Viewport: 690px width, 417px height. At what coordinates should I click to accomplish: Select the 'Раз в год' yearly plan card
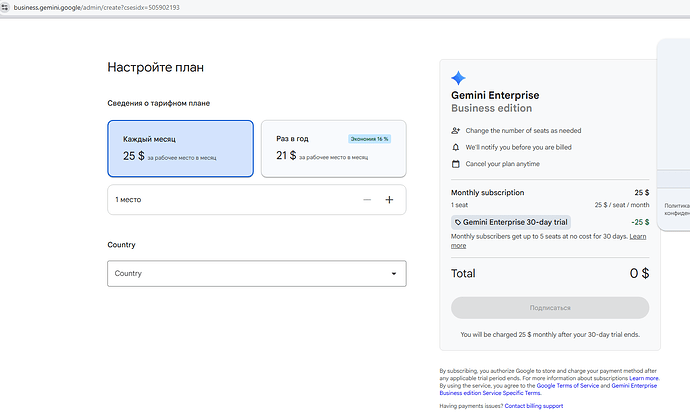point(334,149)
